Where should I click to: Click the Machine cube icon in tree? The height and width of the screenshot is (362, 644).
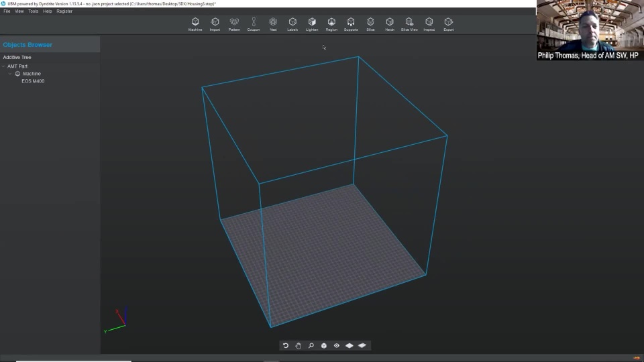(x=17, y=74)
